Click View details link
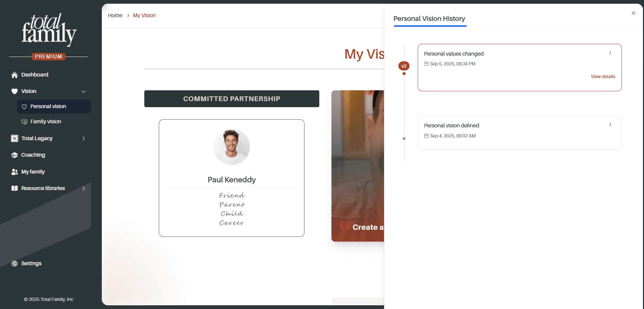This screenshot has width=644, height=309. [603, 76]
